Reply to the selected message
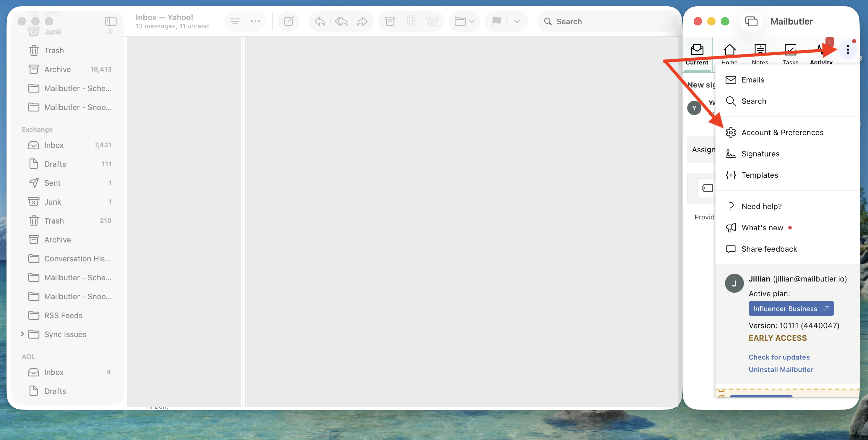Viewport: 868px width, 440px height. [320, 22]
